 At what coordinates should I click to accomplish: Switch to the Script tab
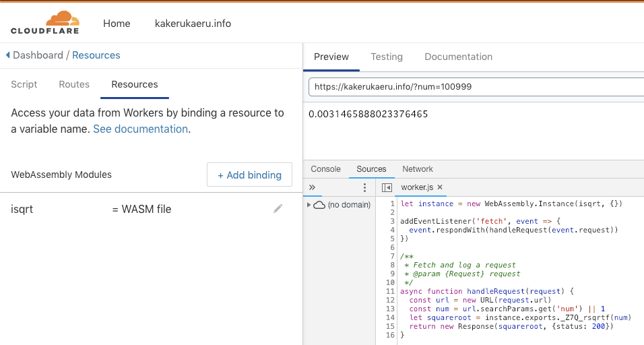click(x=24, y=84)
